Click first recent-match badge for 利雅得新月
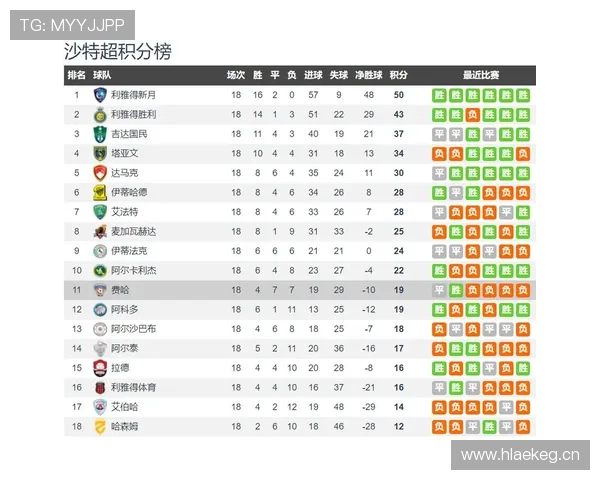 pyautogui.click(x=439, y=95)
